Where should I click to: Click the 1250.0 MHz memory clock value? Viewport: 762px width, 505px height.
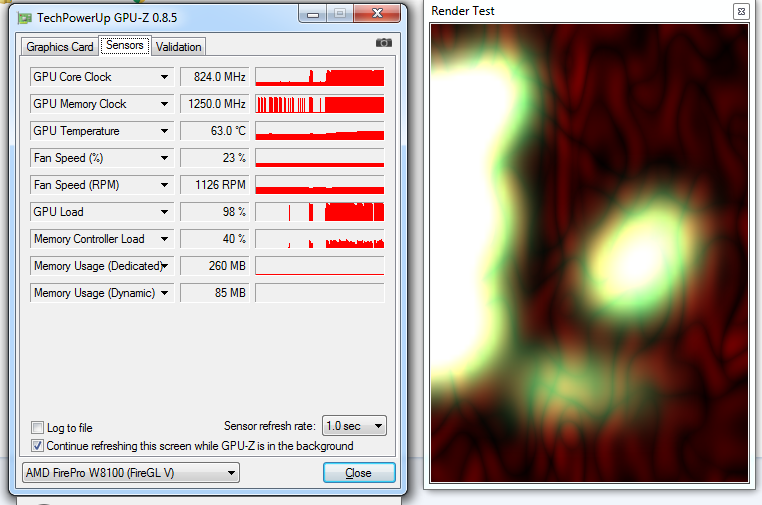click(214, 104)
